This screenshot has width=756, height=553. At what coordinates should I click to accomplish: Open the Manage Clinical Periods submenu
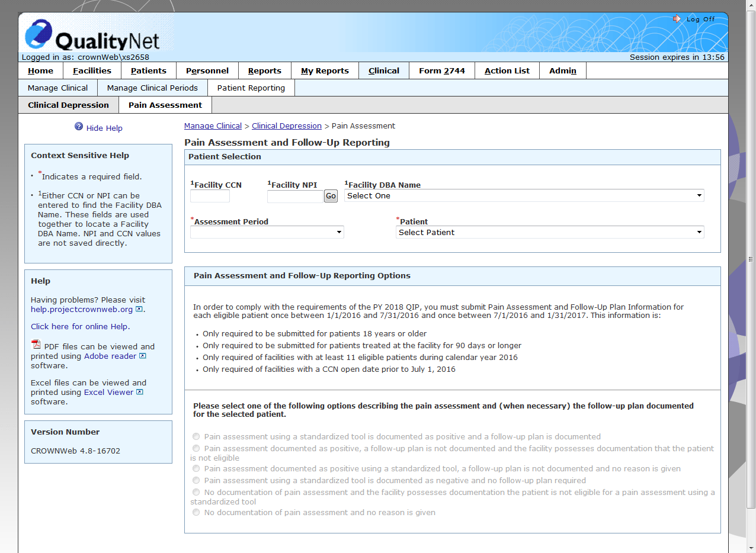(152, 88)
